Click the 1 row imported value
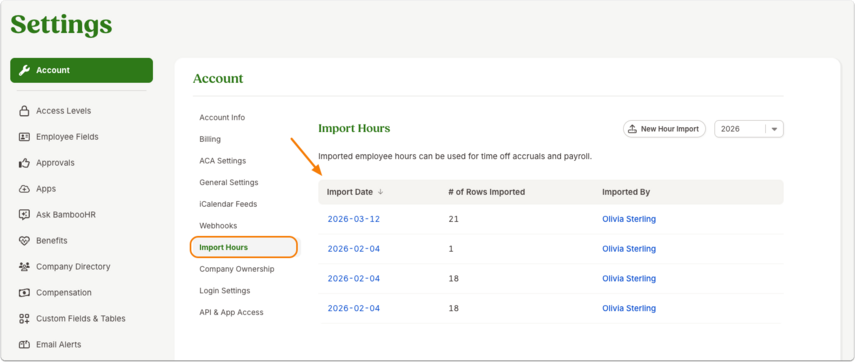The image size is (855, 362). tap(451, 249)
